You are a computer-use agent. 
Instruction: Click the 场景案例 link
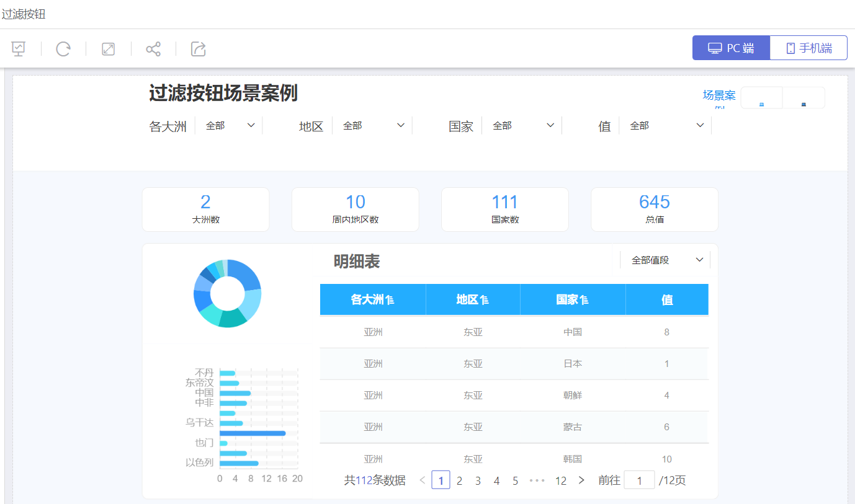(x=718, y=95)
